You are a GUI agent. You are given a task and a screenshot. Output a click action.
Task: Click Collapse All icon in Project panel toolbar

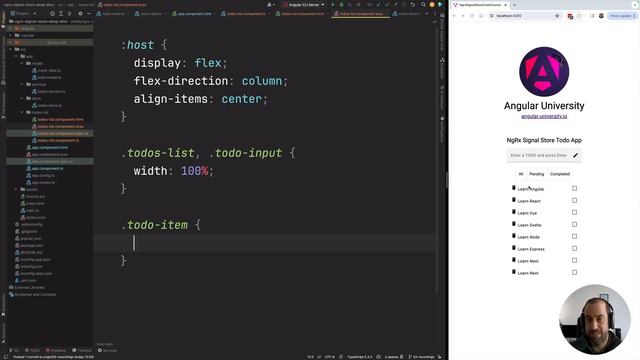[69, 13]
